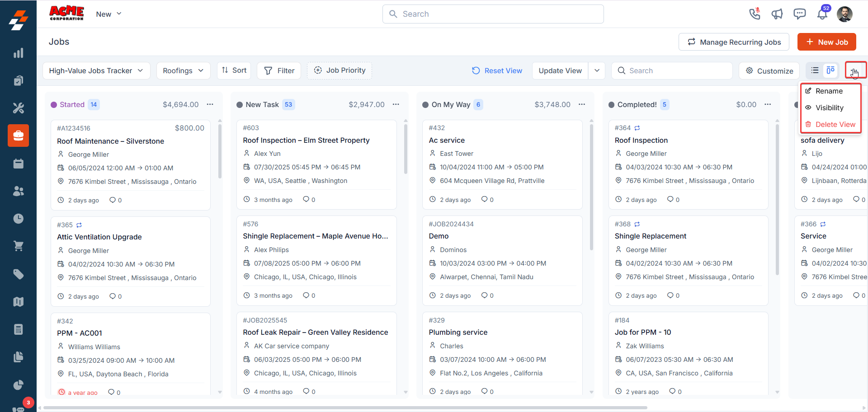Open the calendar schedule icon in sidebar
Image resolution: width=868 pixels, height=412 pixels.
(x=19, y=163)
